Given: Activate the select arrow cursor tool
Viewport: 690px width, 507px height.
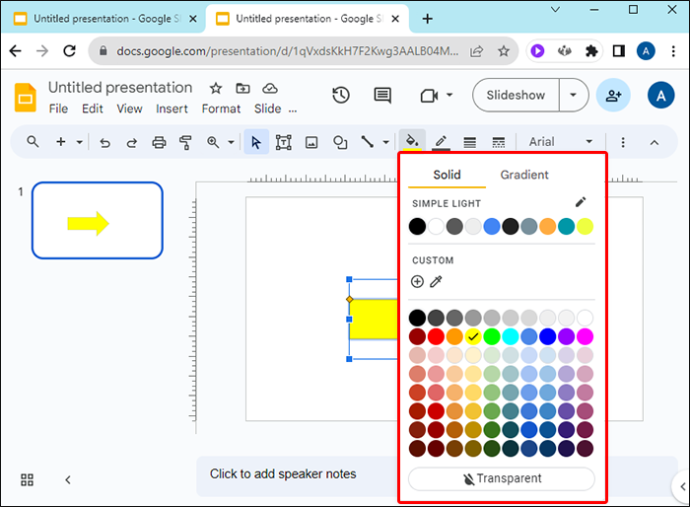Looking at the screenshot, I should [256, 142].
